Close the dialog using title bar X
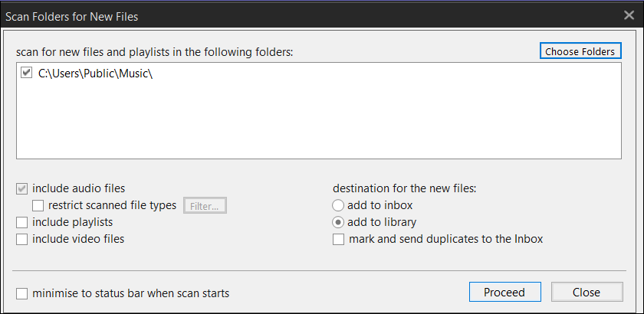 629,15
